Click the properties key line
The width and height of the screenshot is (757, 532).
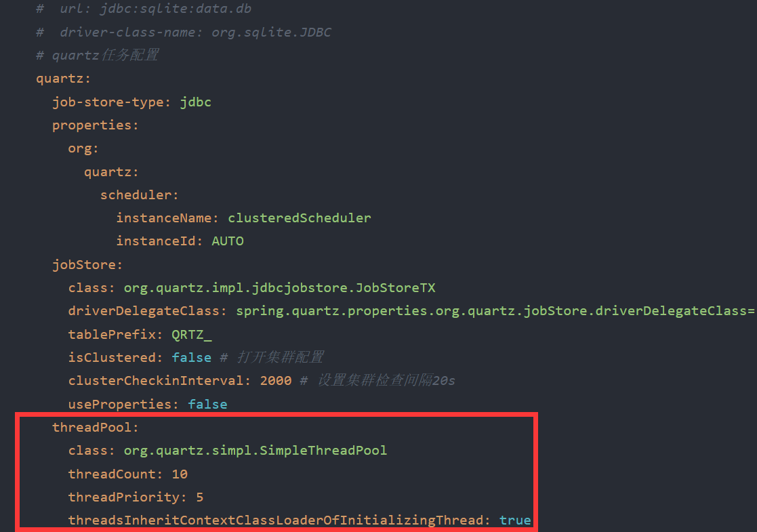[x=94, y=125]
